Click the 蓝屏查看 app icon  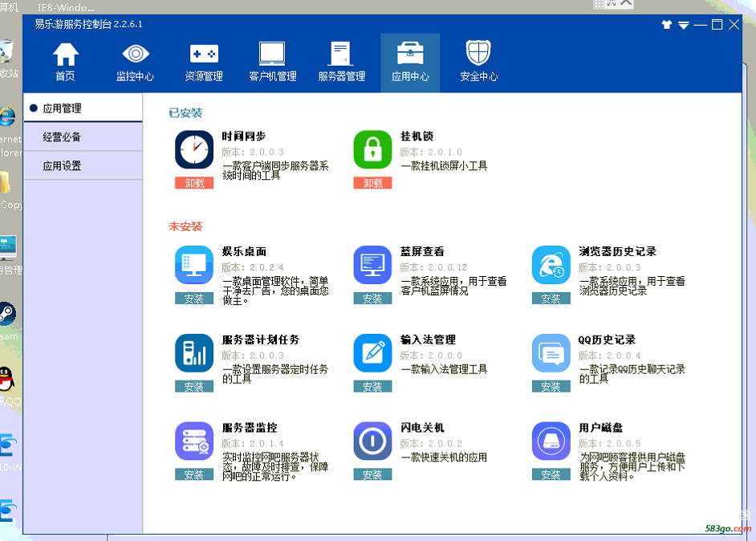(x=372, y=265)
